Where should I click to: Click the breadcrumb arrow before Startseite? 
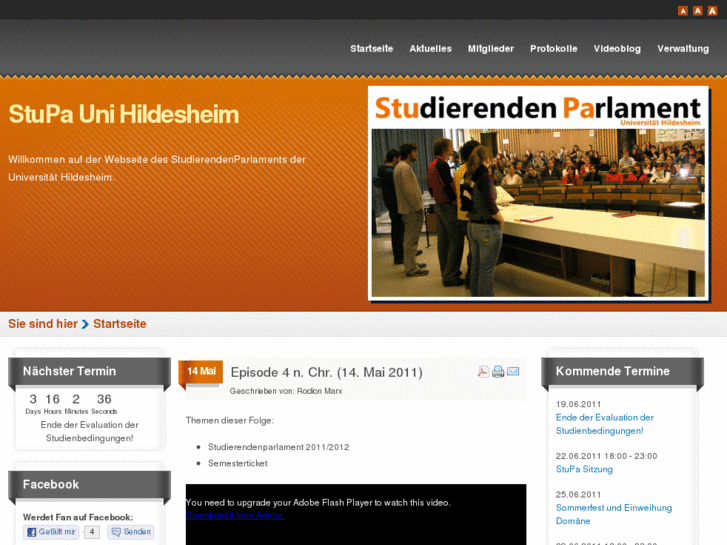[x=85, y=324]
